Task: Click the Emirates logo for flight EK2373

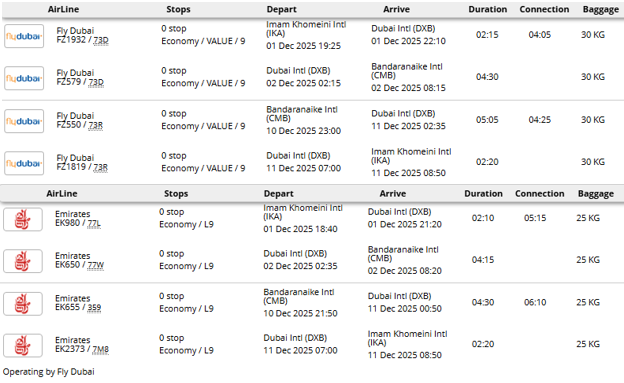Action: 23,346
